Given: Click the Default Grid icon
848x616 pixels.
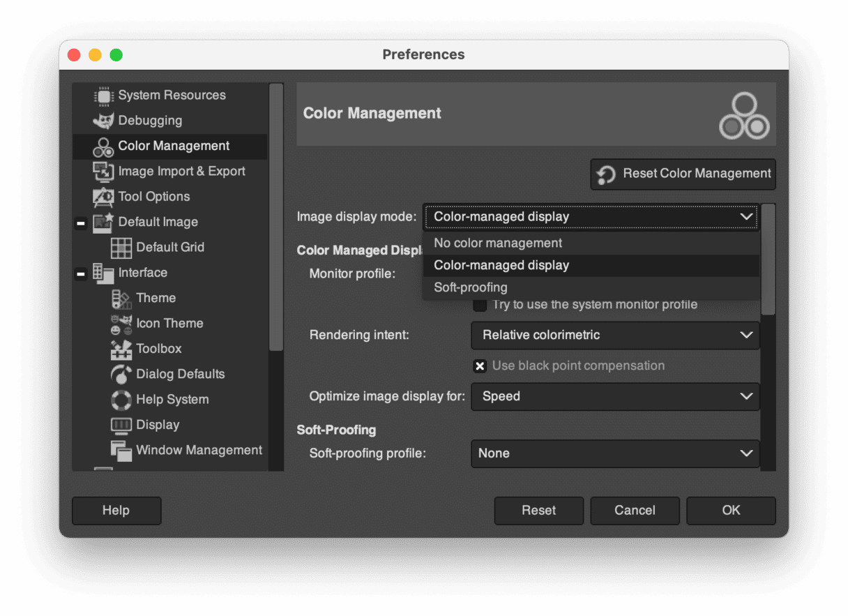Looking at the screenshot, I should pyautogui.click(x=121, y=248).
